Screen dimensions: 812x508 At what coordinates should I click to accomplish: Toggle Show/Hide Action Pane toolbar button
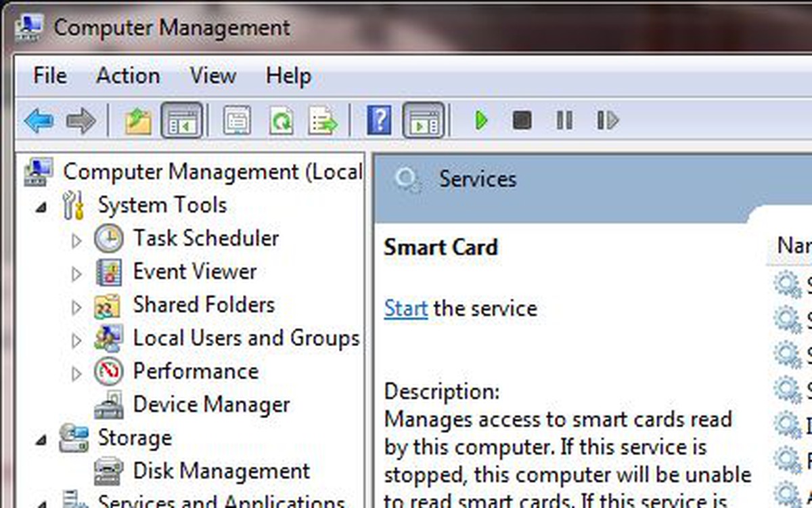coord(424,121)
